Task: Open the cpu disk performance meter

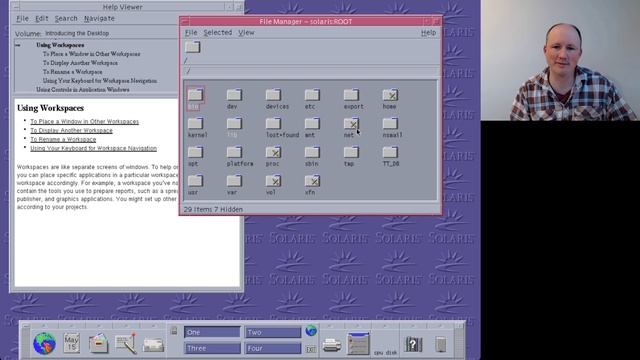Action: (385, 352)
